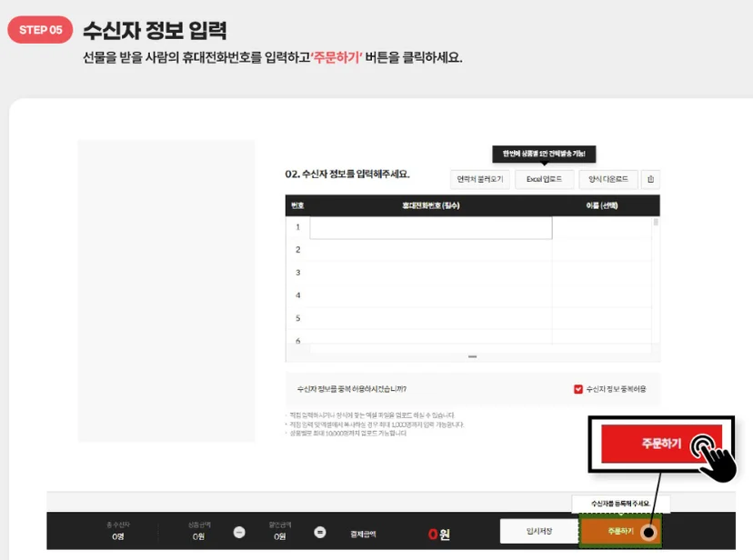
Task: Click the orange 주문하기 button in bottom bar
Action: pyautogui.click(x=620, y=531)
